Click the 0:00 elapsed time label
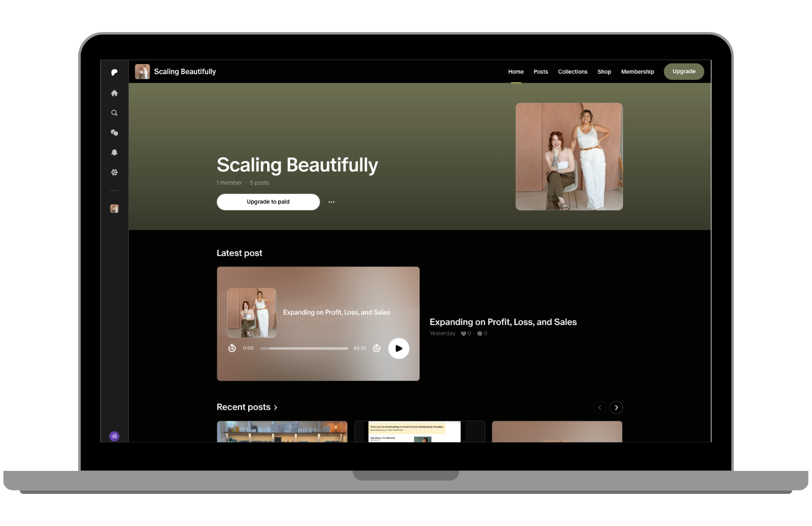Viewport: 812px width, 526px height. pyautogui.click(x=248, y=348)
